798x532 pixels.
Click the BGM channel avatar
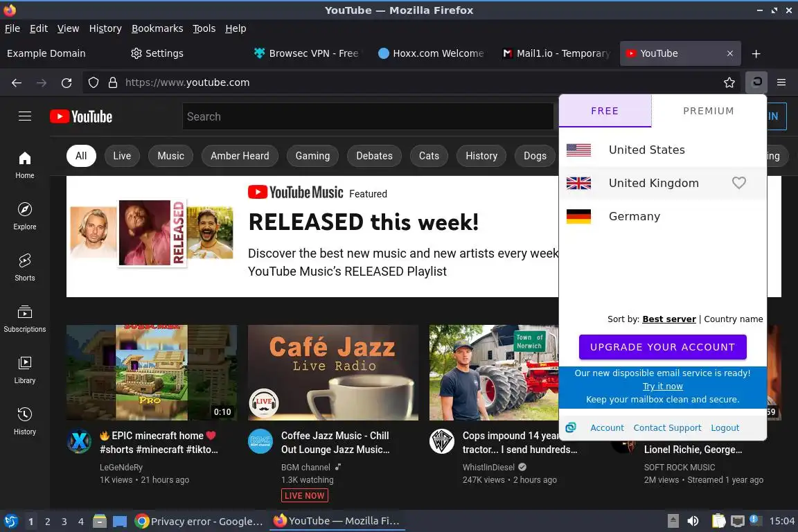coord(260,441)
